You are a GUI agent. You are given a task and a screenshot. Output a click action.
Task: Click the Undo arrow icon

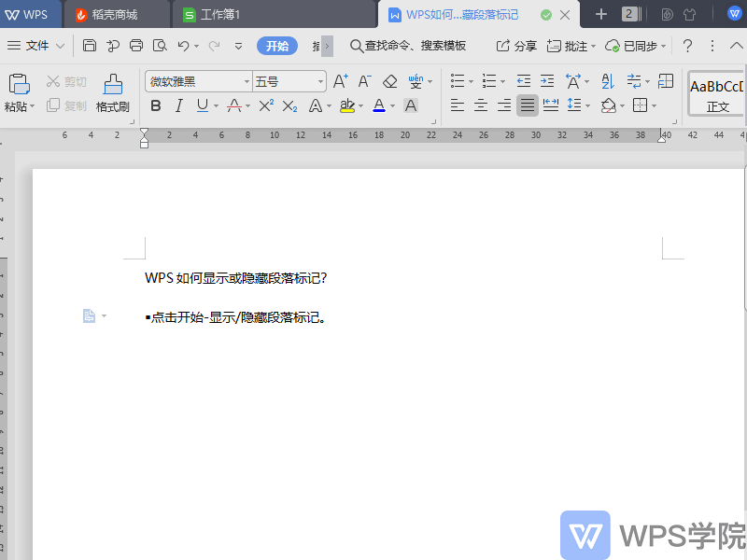point(184,46)
